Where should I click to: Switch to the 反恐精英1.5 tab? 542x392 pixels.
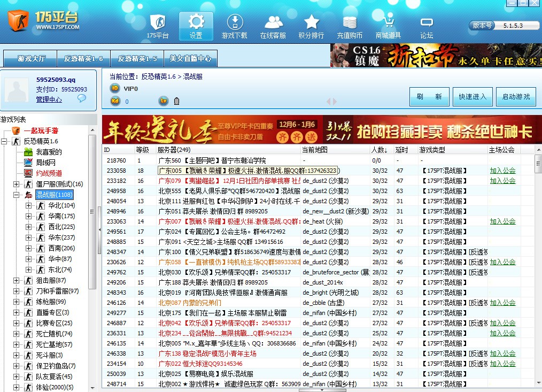(x=137, y=58)
